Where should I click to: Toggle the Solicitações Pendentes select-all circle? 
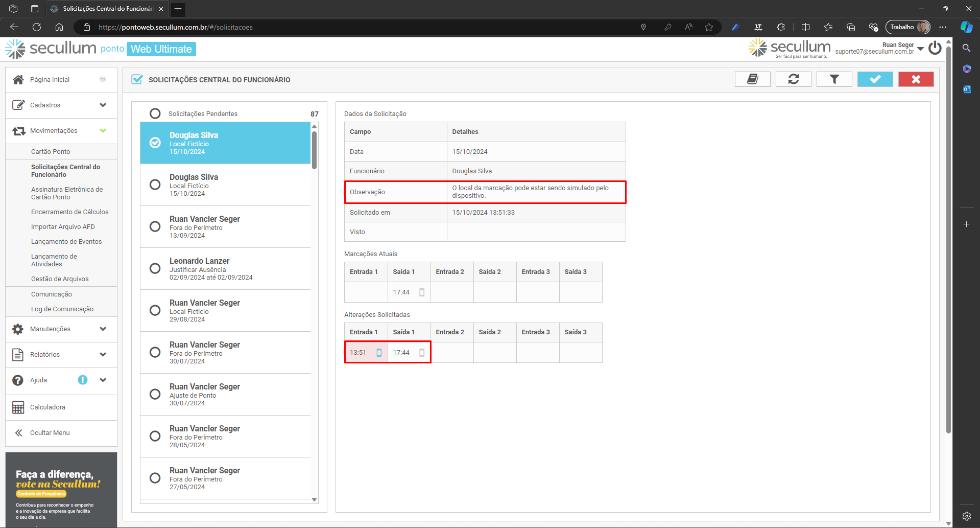(x=155, y=113)
